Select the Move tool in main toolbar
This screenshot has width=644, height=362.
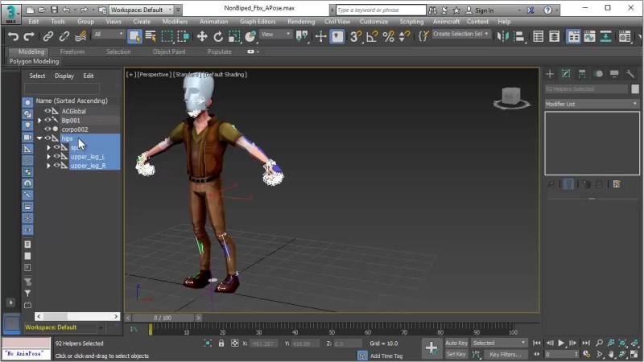coord(201,36)
